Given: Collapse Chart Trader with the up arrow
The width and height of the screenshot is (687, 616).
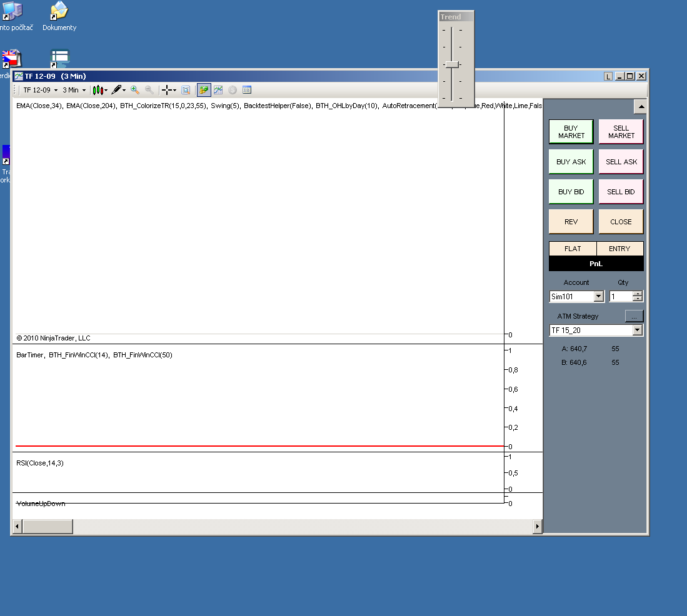Looking at the screenshot, I should coord(641,106).
